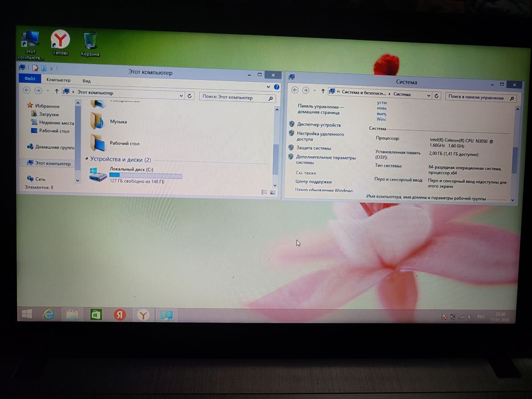Open the red Yandex Я taskbar icon
Viewport: 532px width, 399px height.
(x=119, y=315)
